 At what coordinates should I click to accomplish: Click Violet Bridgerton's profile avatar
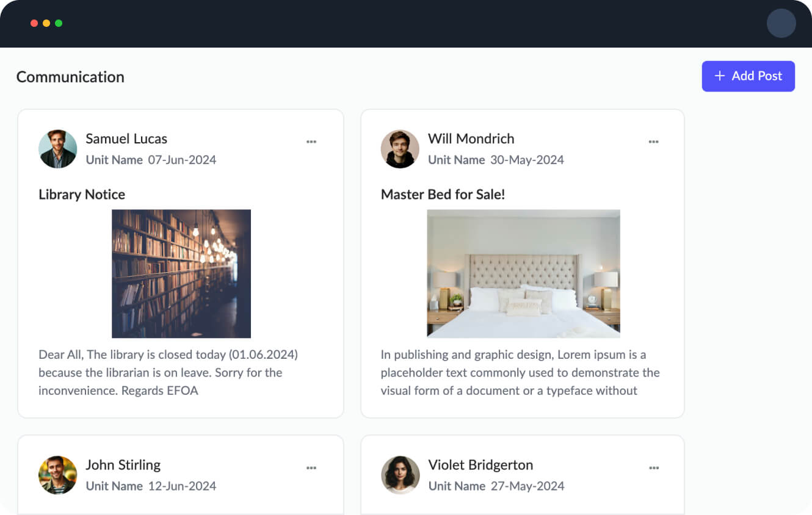click(x=400, y=475)
